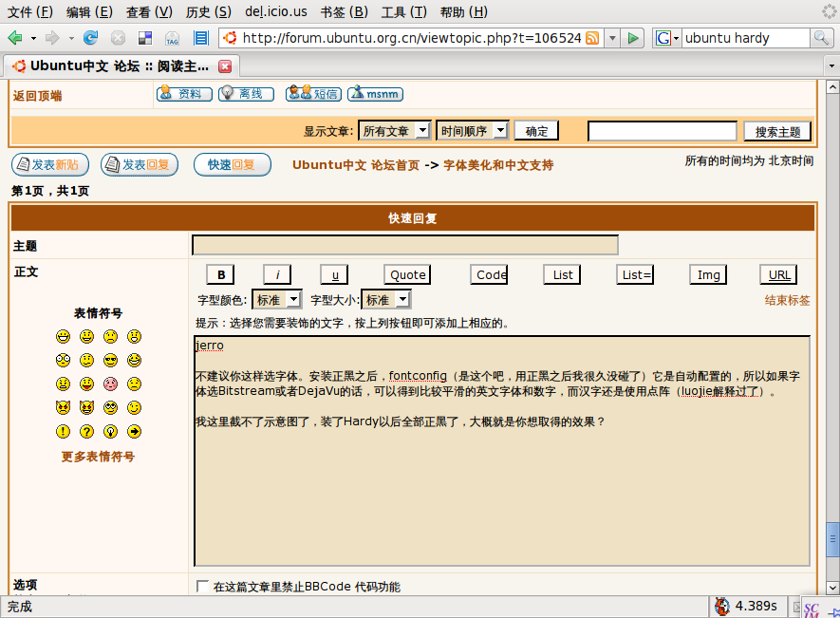The height and width of the screenshot is (618, 840).
Task: Open the 书签 (B) menu
Action: click(345, 11)
